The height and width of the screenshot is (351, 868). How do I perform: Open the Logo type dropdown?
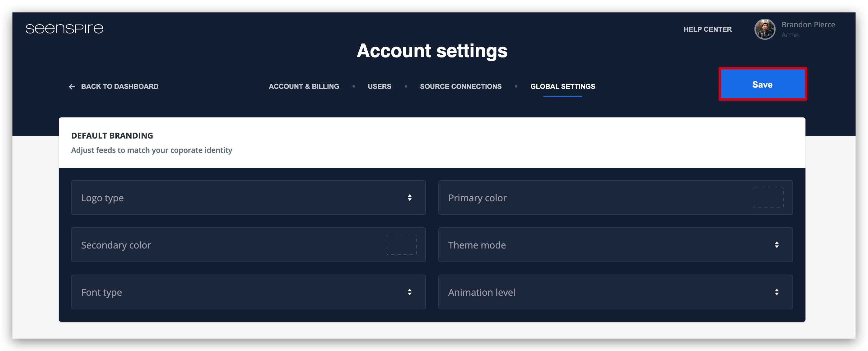click(248, 198)
